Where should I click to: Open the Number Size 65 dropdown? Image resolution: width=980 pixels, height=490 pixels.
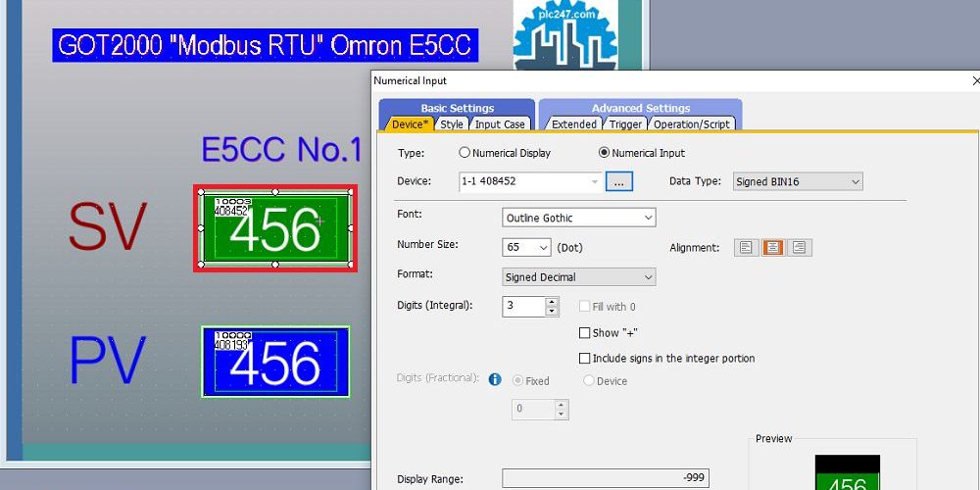526,248
